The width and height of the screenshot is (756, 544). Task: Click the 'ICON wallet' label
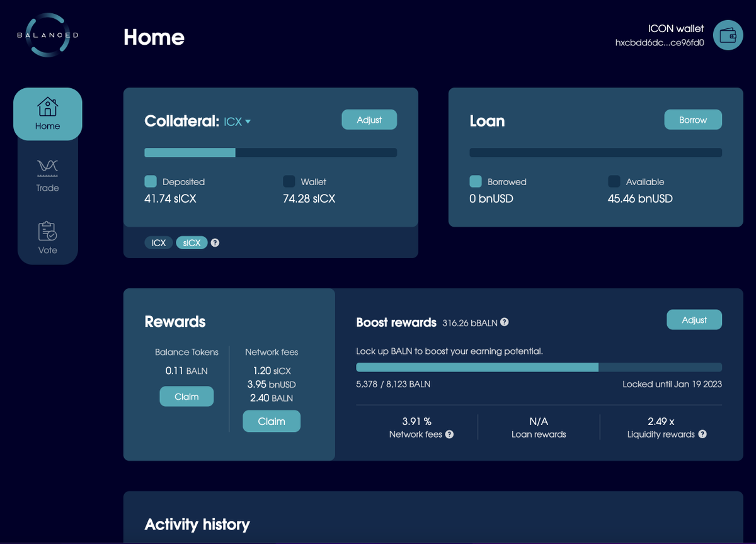click(x=676, y=28)
